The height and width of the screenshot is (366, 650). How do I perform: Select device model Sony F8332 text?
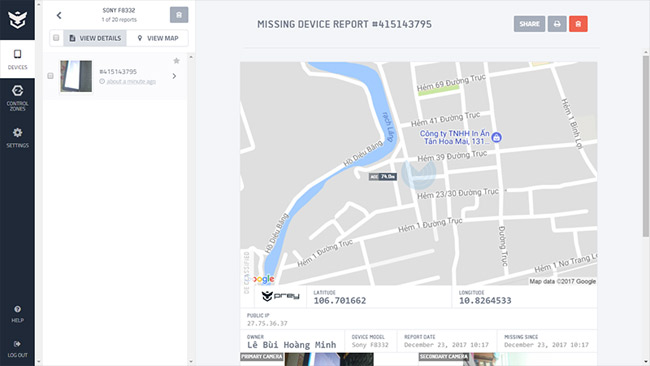click(370, 345)
